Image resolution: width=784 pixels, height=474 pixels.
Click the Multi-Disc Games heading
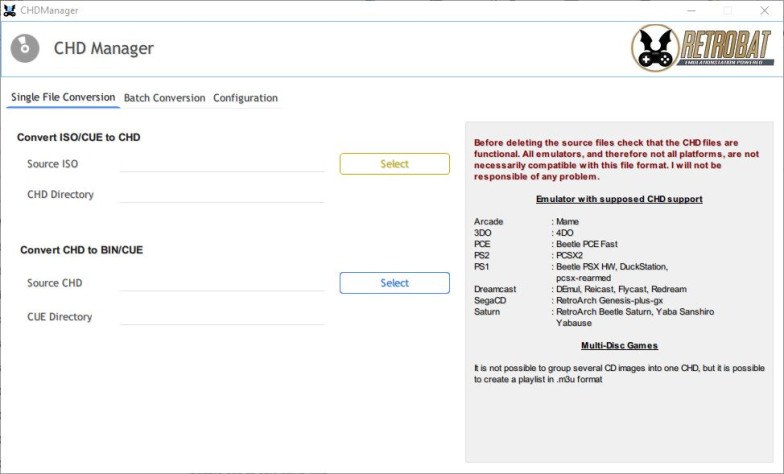[x=619, y=346]
